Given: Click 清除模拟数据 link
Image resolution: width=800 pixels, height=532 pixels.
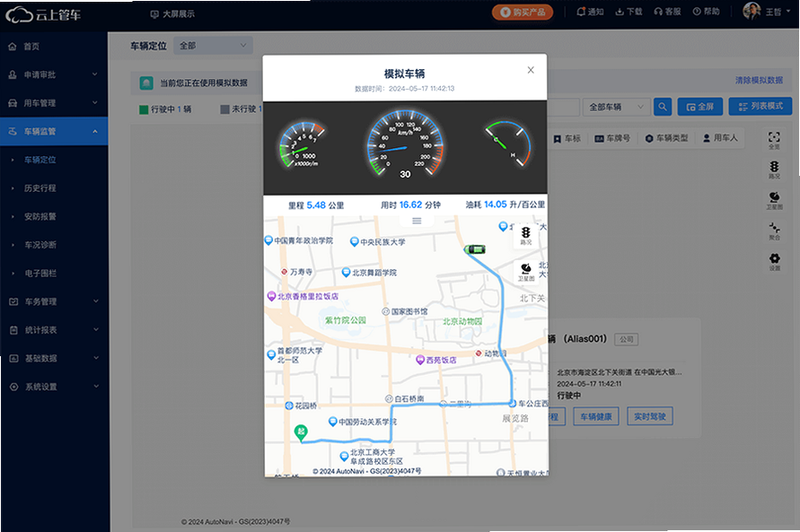Looking at the screenshot, I should click(x=759, y=80).
